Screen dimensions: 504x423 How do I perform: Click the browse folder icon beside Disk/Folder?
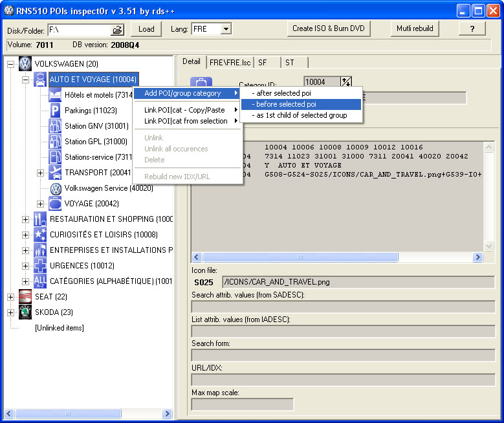pos(117,29)
